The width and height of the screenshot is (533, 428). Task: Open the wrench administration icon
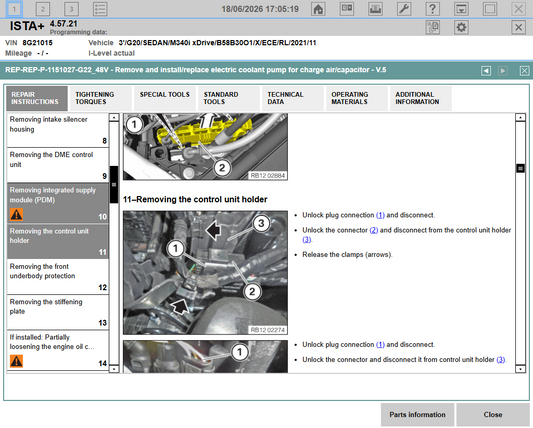(x=404, y=9)
